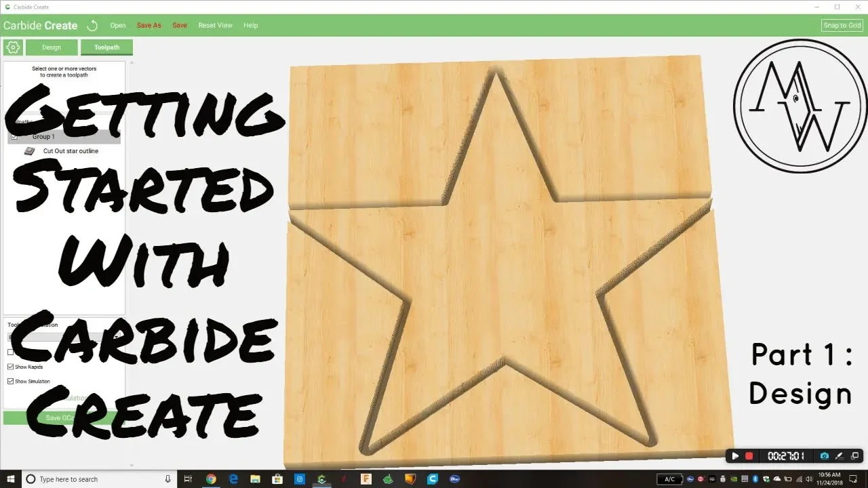Open the orange F app in taskbar

pyautogui.click(x=366, y=479)
